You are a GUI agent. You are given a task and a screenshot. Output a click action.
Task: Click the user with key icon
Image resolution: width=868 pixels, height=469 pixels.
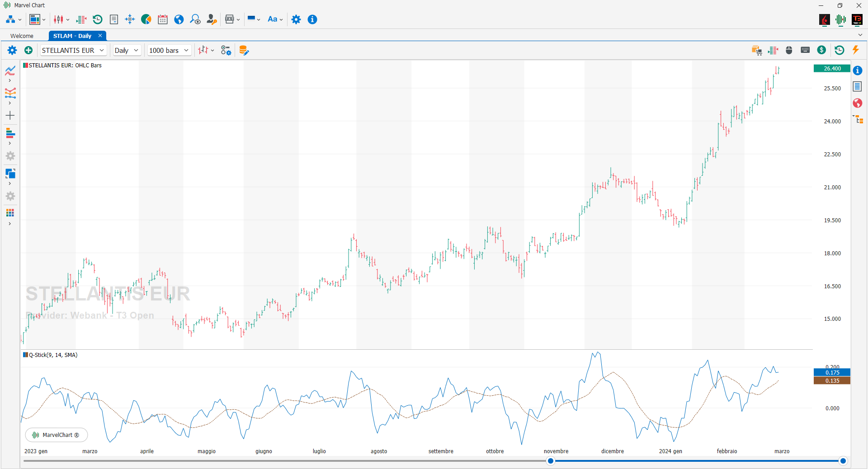pos(212,19)
